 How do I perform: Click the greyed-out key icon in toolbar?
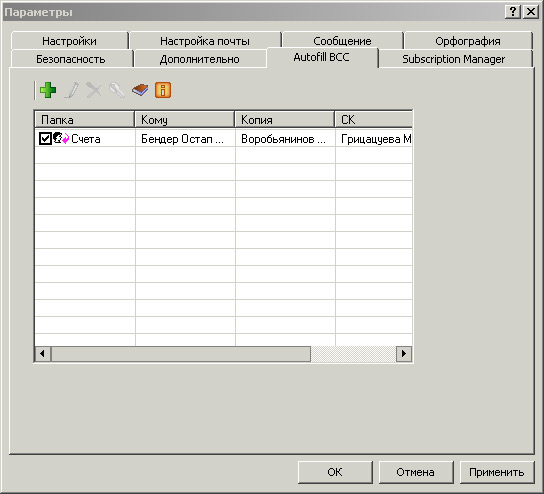point(117,90)
